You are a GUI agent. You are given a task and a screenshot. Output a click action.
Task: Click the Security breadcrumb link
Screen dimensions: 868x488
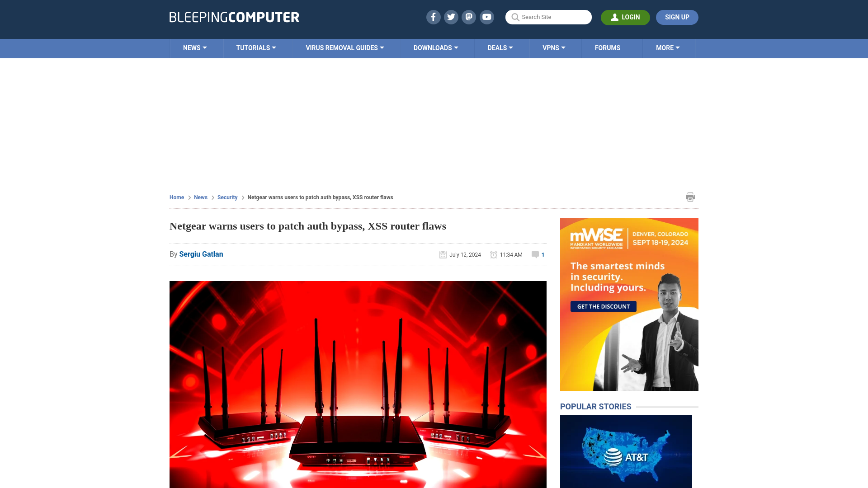click(x=227, y=197)
